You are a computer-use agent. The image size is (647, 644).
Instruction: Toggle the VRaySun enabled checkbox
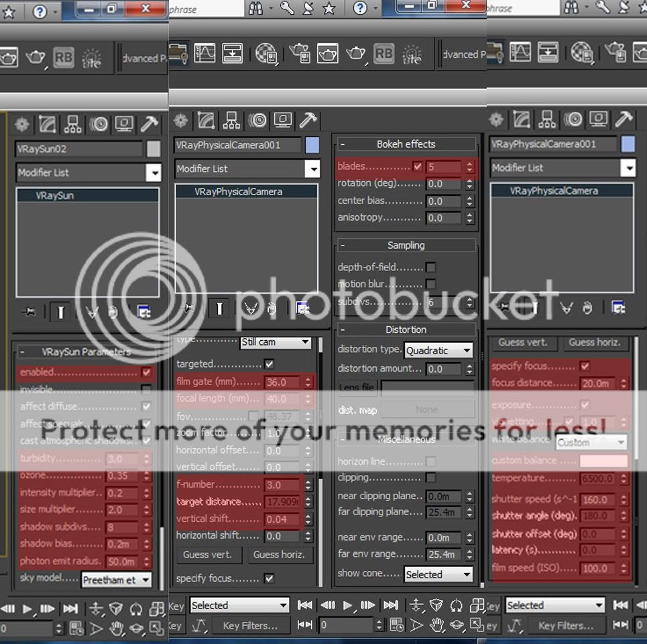[146, 372]
